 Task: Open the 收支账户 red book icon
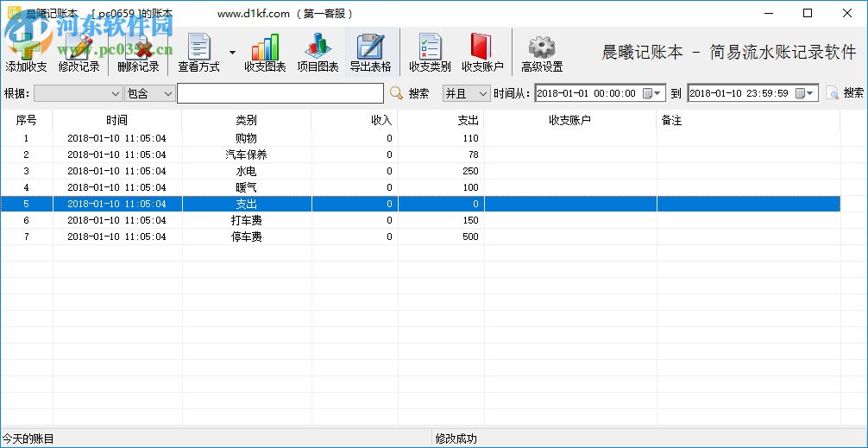click(x=482, y=53)
